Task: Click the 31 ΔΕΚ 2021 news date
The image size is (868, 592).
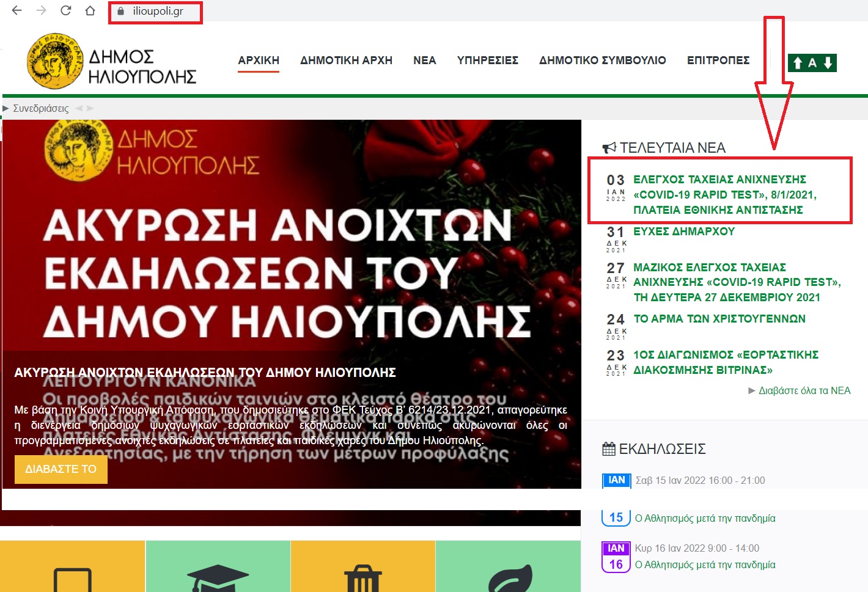Action: point(616,239)
